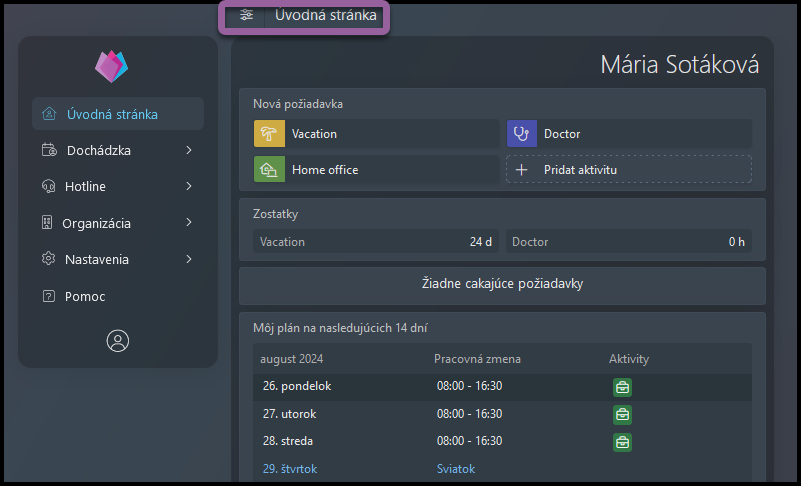Click the briefcase activity icon for 26. pondelok
Screen dimensions: 801x486
621,388
